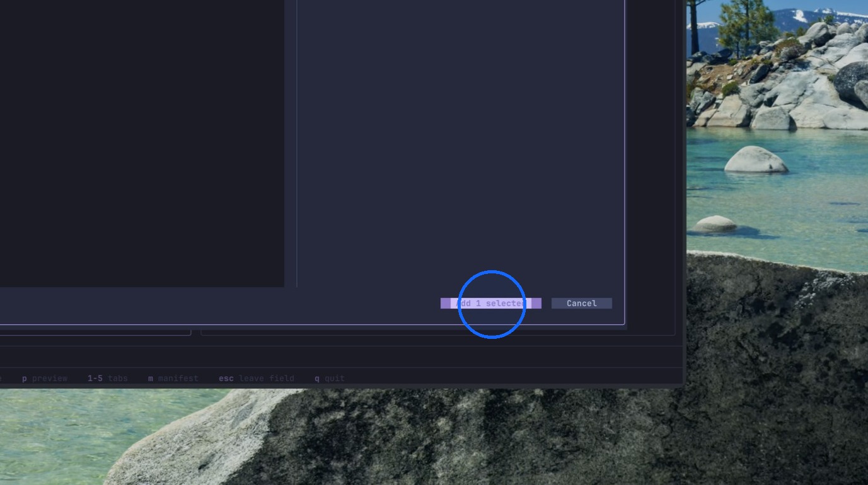This screenshot has height=485, width=868.
Task: Click the "p preview" footer shortcut
Action: point(45,379)
